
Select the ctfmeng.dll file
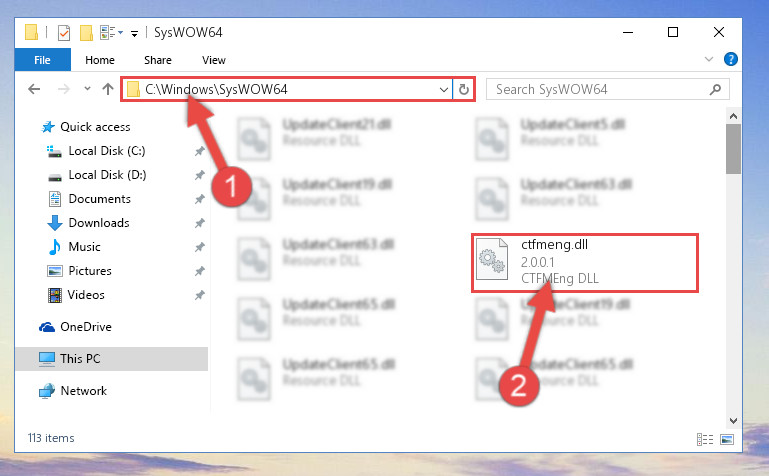tap(585, 263)
